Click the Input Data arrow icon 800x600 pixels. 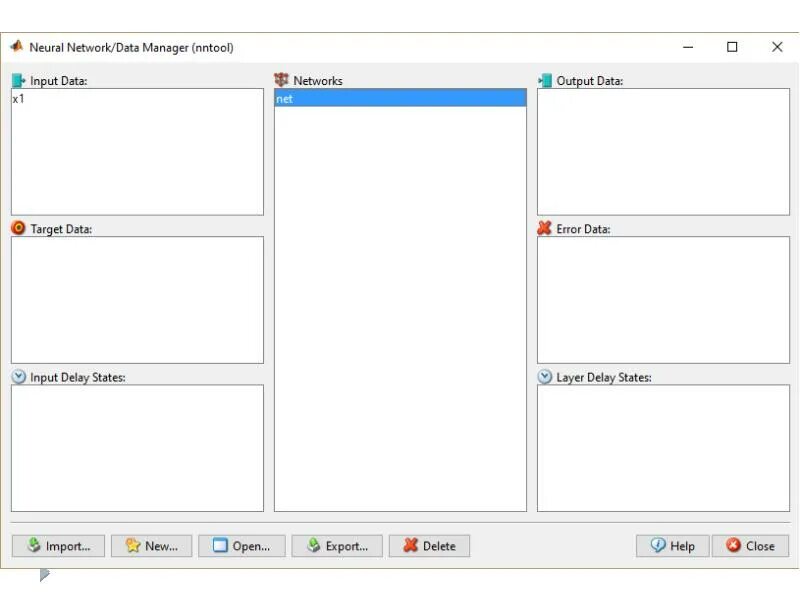pyautogui.click(x=18, y=81)
